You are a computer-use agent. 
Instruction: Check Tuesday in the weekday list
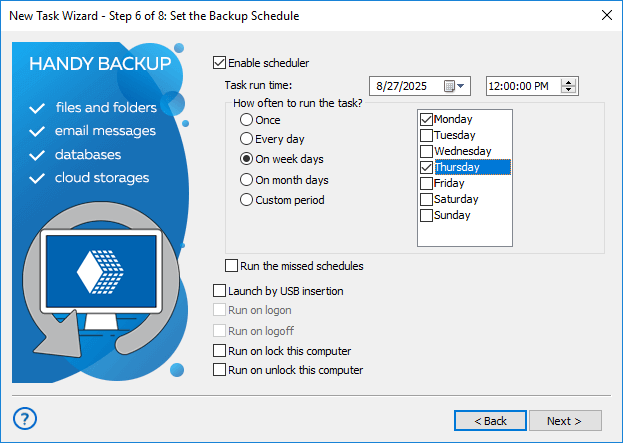tap(427, 135)
